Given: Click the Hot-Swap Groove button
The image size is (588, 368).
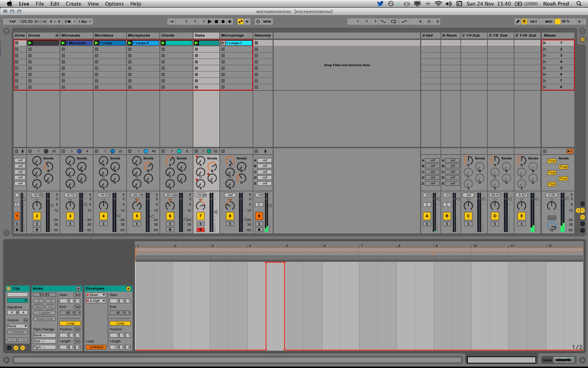Looking at the screenshot, I should (x=26, y=320).
